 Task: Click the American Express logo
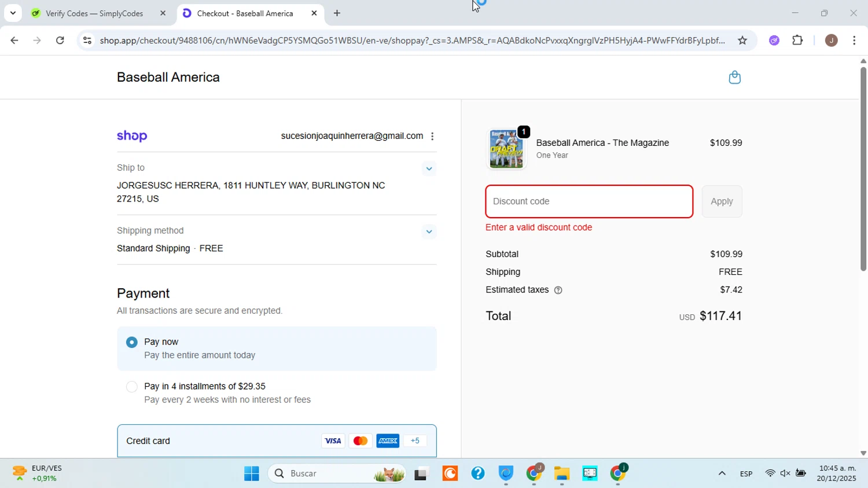[x=388, y=441]
